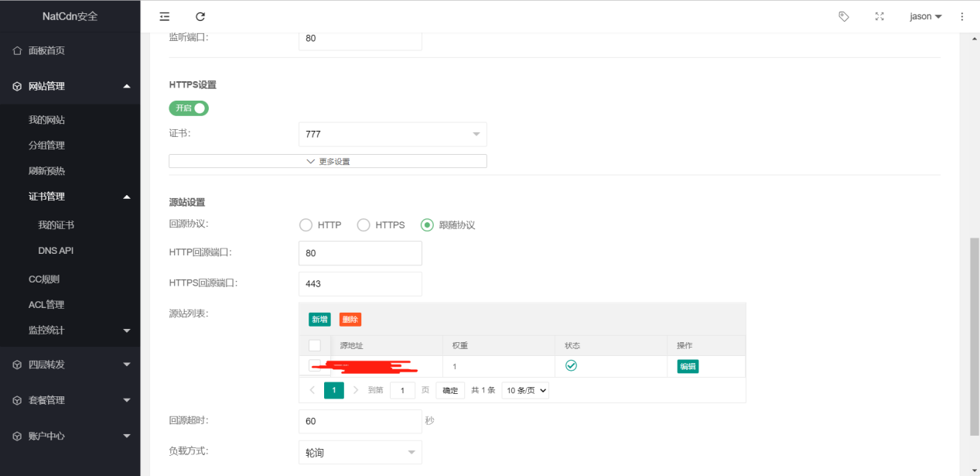Viewport: 980px width, 476px height.
Task: Click the green status check icon in the source row
Action: 571,365
